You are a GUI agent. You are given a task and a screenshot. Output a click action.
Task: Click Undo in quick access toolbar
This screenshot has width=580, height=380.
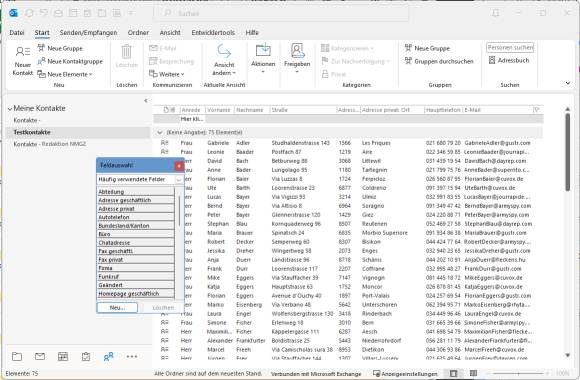pos(44,13)
